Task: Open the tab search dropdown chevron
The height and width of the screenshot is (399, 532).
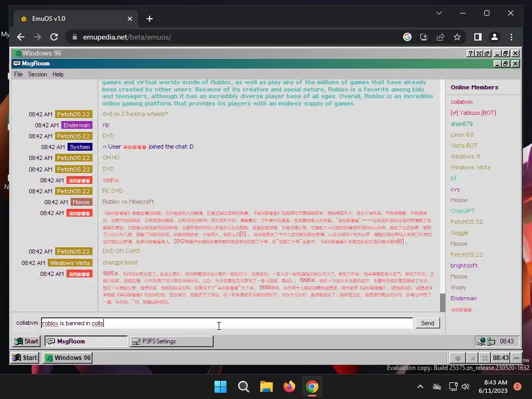Action: coord(438,13)
